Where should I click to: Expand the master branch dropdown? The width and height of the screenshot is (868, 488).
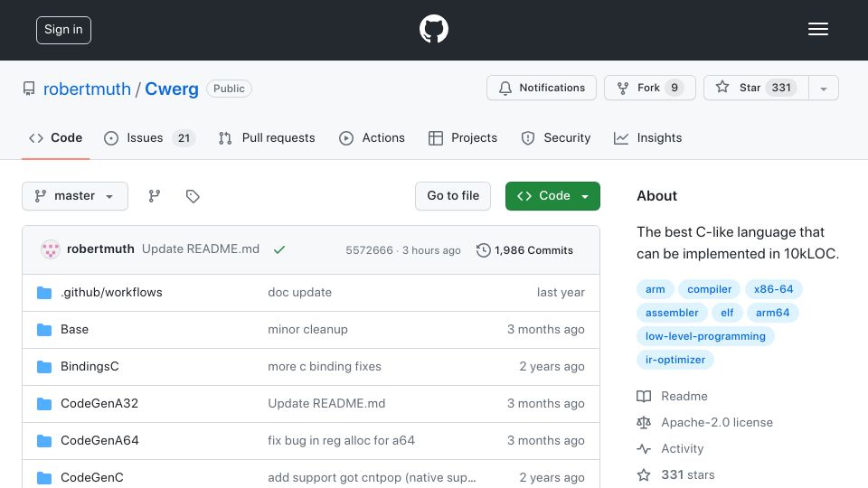[75, 196]
